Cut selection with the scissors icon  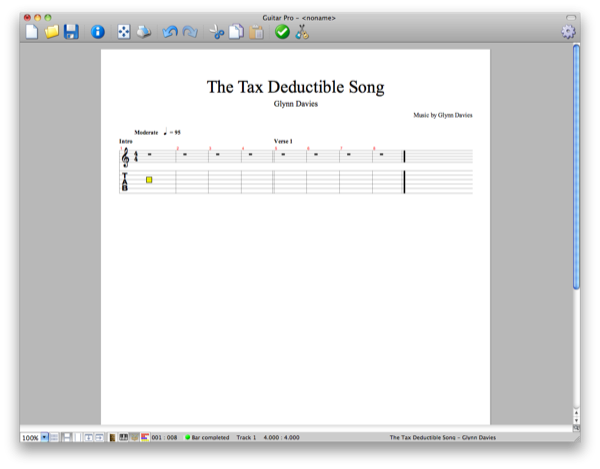[x=217, y=33]
